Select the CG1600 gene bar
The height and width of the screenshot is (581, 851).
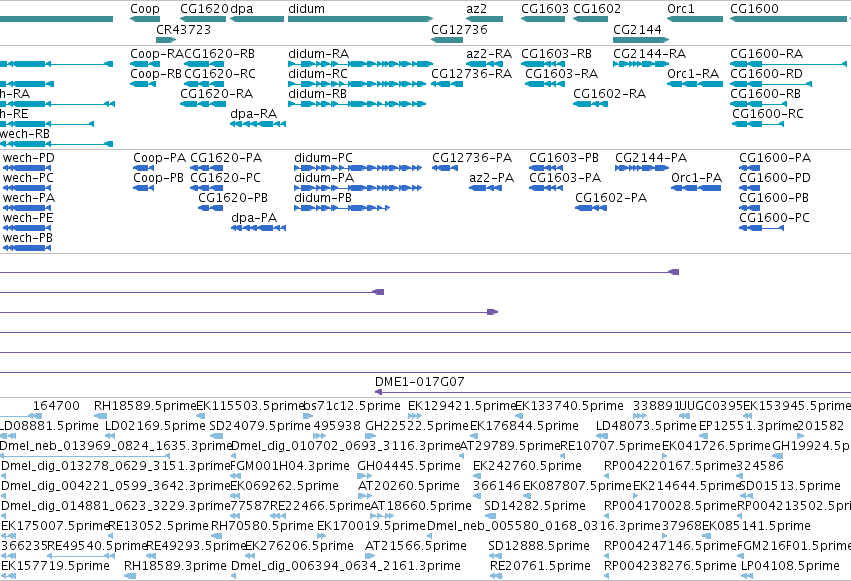pyautogui.click(x=790, y=19)
